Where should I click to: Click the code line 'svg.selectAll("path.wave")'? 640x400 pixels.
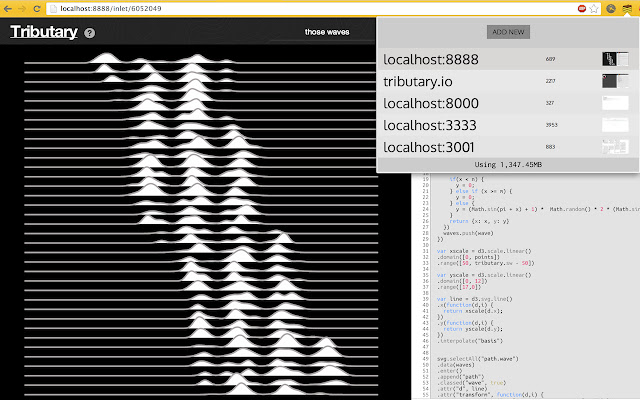tap(478, 359)
